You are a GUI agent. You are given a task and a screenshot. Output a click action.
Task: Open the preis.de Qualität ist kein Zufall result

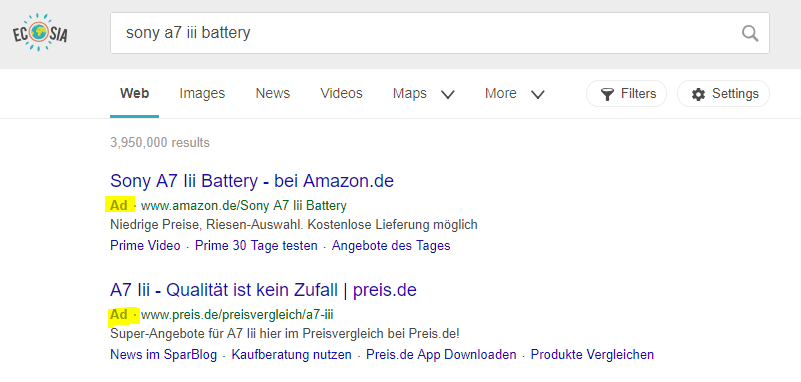coord(263,290)
